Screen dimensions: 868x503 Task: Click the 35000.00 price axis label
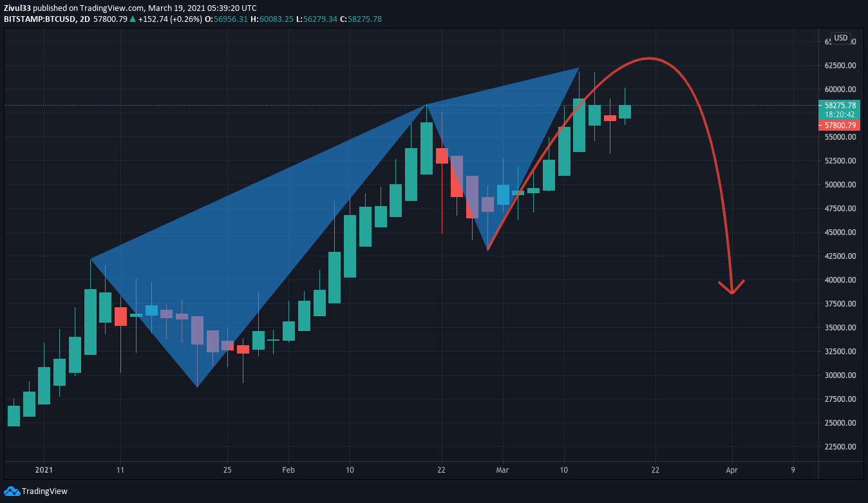tap(840, 328)
